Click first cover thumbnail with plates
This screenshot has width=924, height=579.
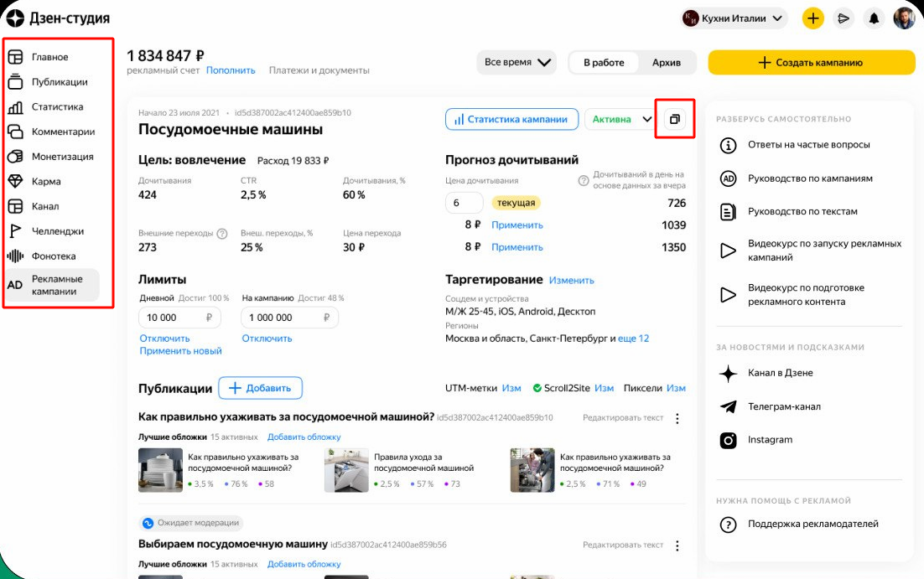[x=160, y=470]
